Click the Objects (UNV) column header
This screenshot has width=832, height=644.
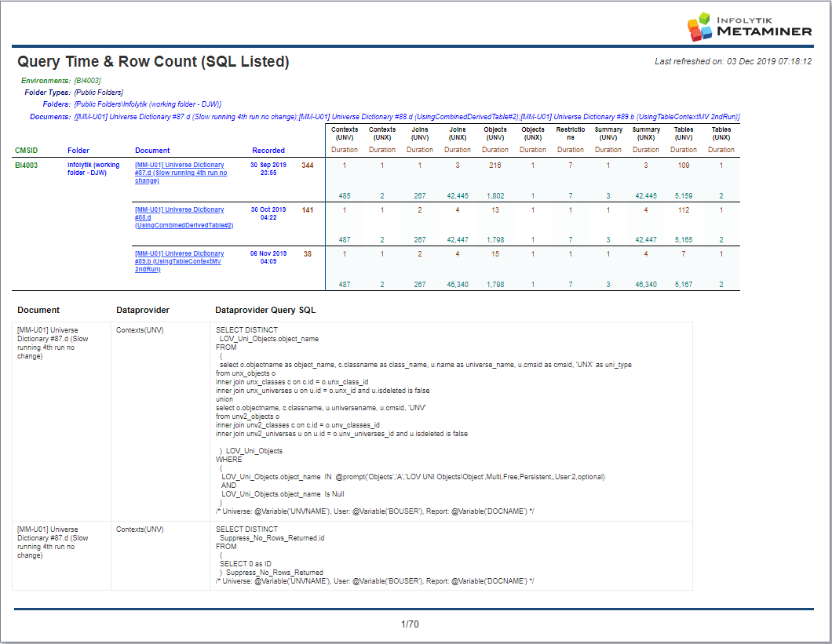point(495,133)
